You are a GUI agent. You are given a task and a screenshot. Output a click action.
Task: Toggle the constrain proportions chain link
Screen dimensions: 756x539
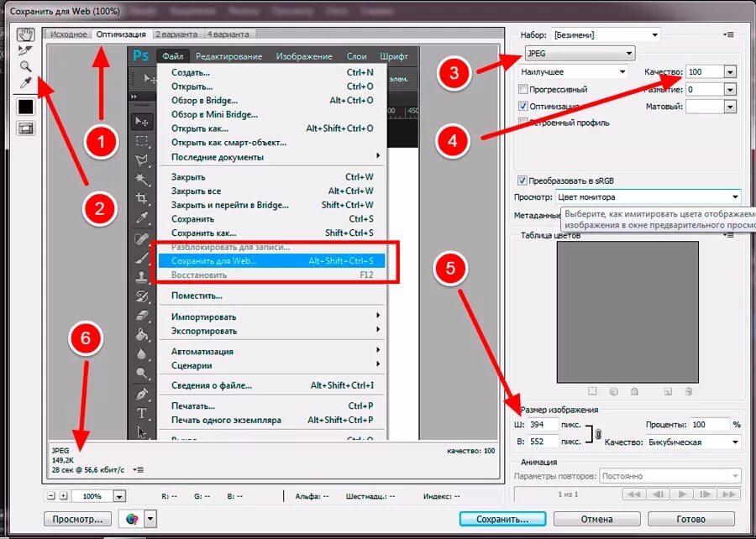(598, 434)
